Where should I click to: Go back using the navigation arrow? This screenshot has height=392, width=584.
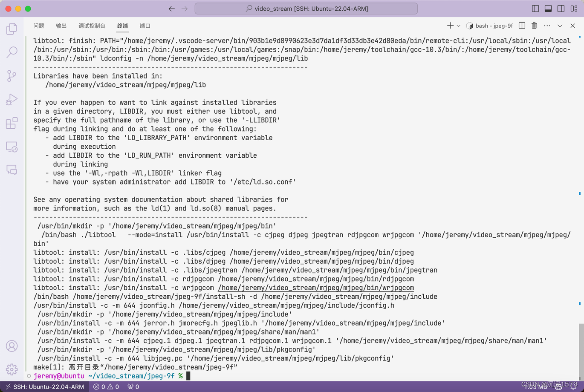coord(172,9)
